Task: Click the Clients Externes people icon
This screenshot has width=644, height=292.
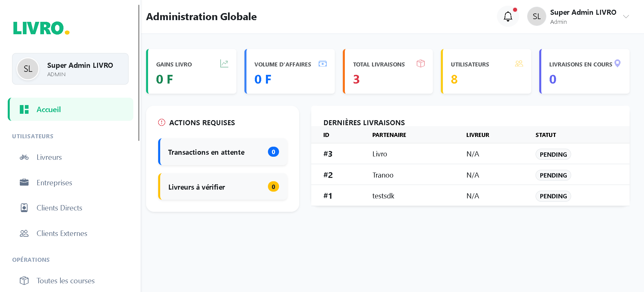Action: pyautogui.click(x=24, y=233)
